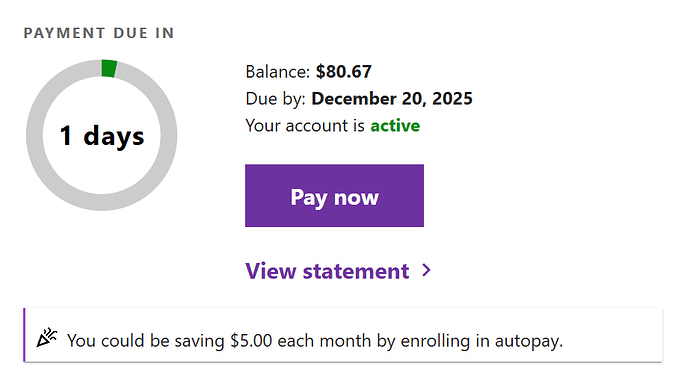Click the green segment of the ring
Image resolution: width=690 pixels, height=390 pixels.
tap(109, 68)
